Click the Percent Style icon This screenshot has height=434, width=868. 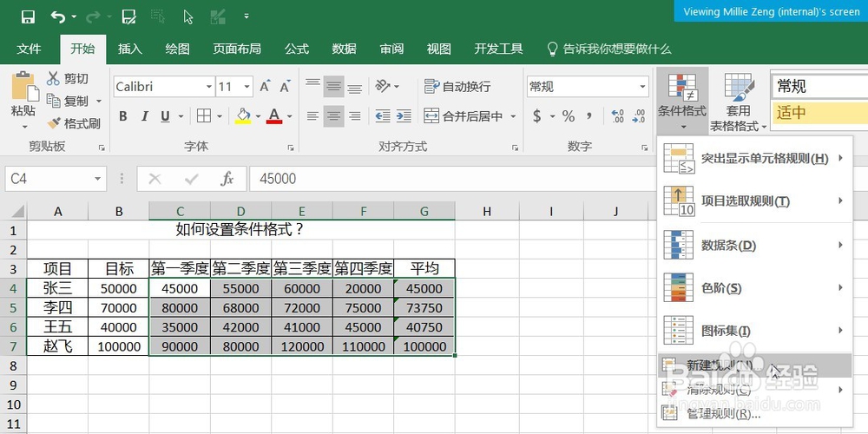tap(568, 116)
